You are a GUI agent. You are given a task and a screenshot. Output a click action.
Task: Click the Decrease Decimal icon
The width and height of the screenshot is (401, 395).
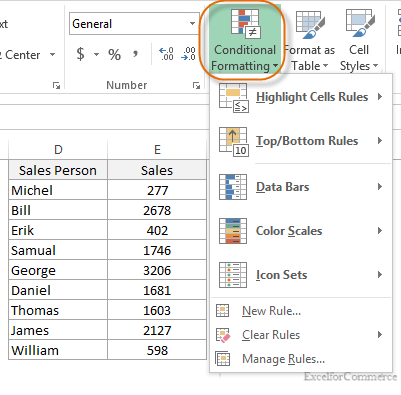(x=189, y=54)
